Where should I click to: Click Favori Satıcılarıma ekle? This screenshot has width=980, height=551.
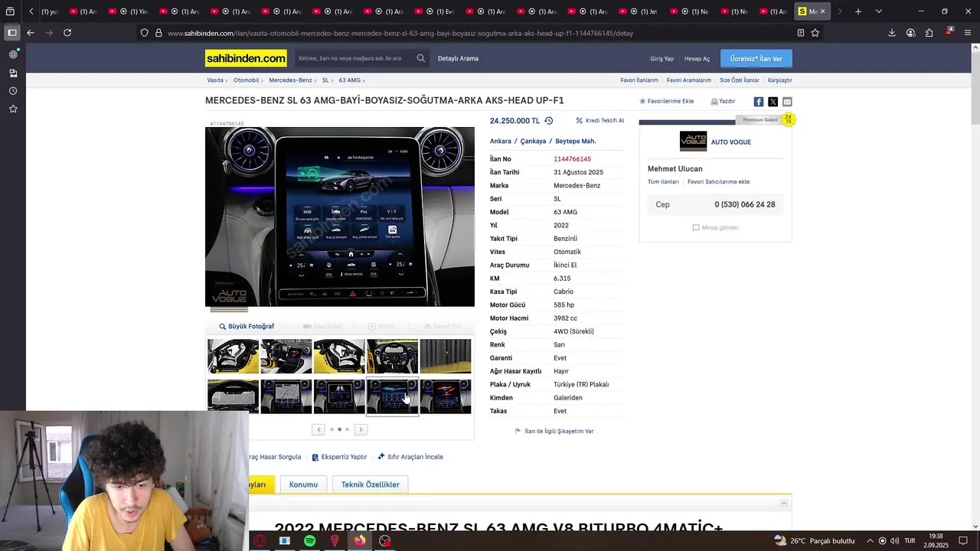tap(718, 182)
